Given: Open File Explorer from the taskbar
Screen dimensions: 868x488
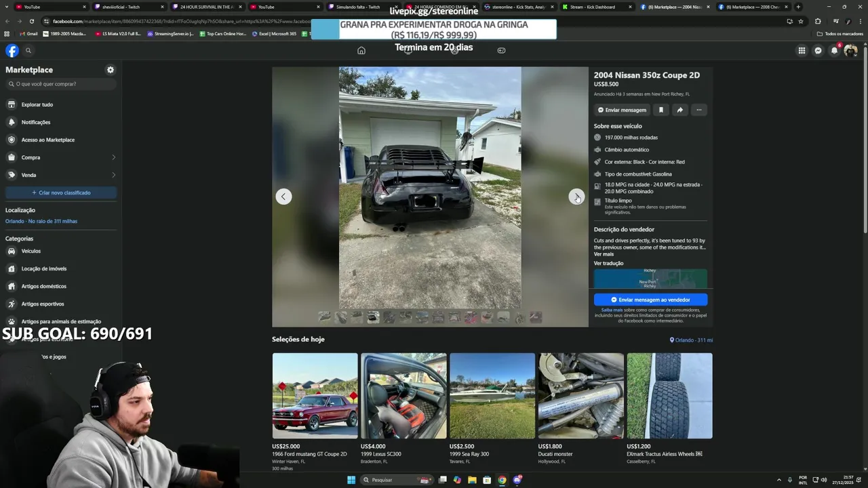Looking at the screenshot, I should point(472,480).
